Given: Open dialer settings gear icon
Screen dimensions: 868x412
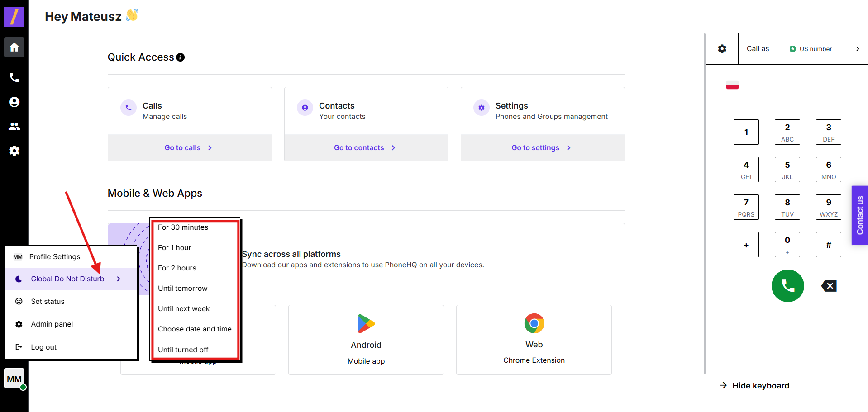Looking at the screenshot, I should tap(722, 49).
